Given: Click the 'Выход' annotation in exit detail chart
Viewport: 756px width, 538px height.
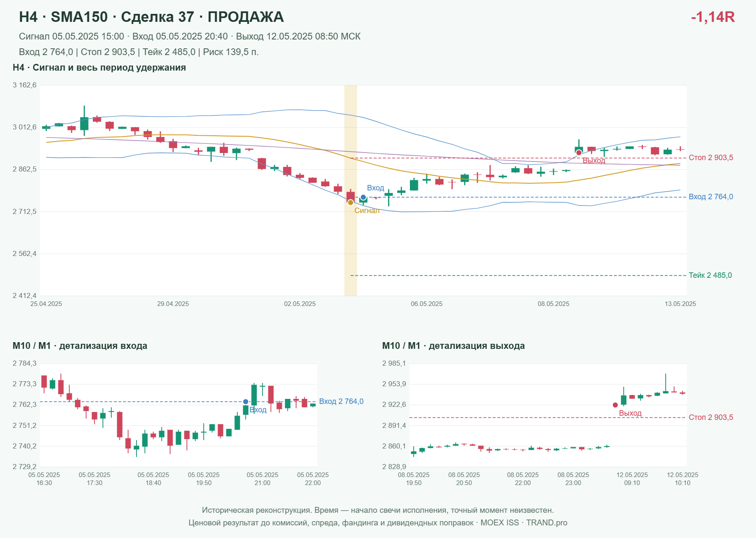Looking at the screenshot, I should tap(630, 413).
